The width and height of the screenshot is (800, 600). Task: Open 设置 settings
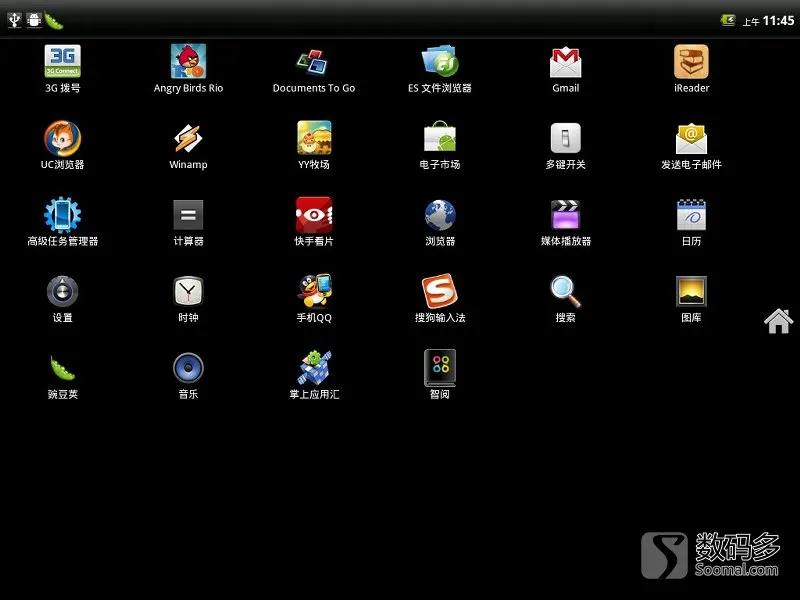[62, 298]
